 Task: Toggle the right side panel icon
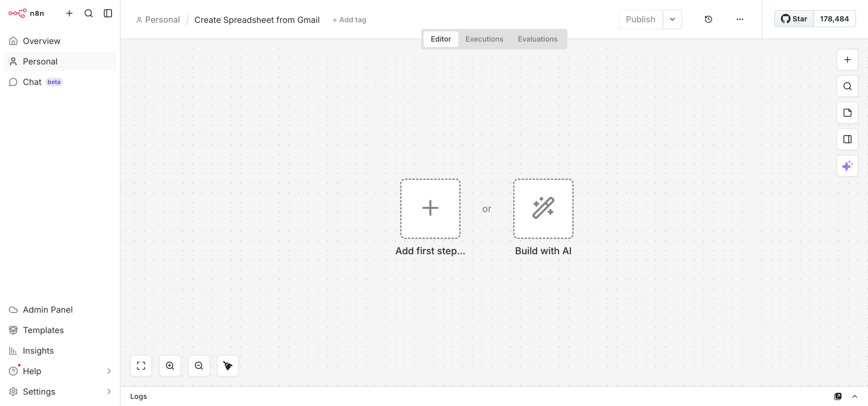(847, 139)
